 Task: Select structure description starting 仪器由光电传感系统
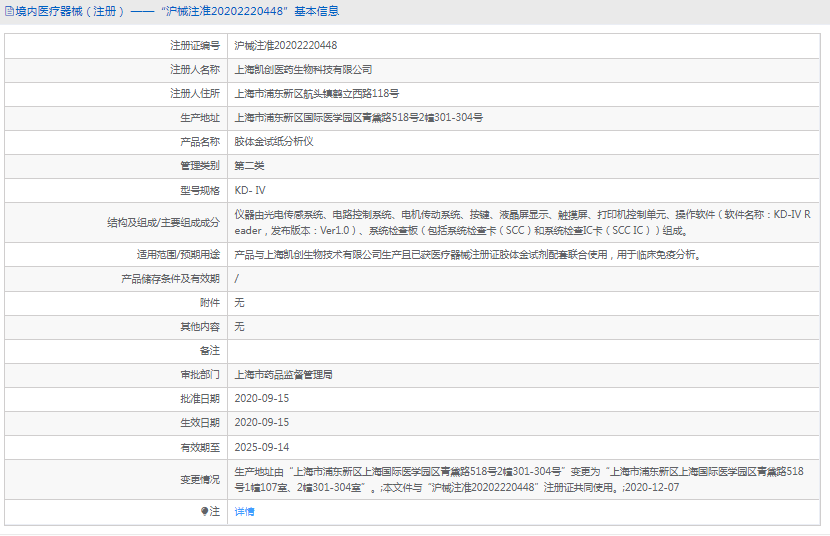pyautogui.click(x=522, y=223)
